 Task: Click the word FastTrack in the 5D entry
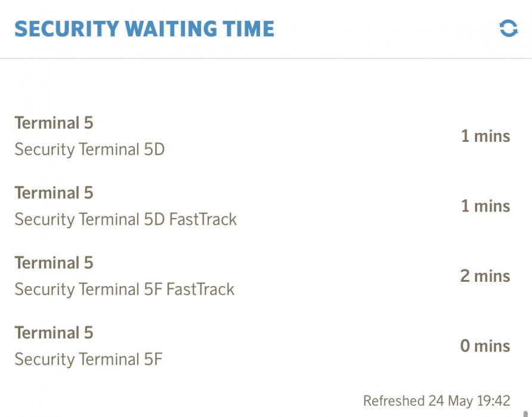pyautogui.click(x=203, y=219)
